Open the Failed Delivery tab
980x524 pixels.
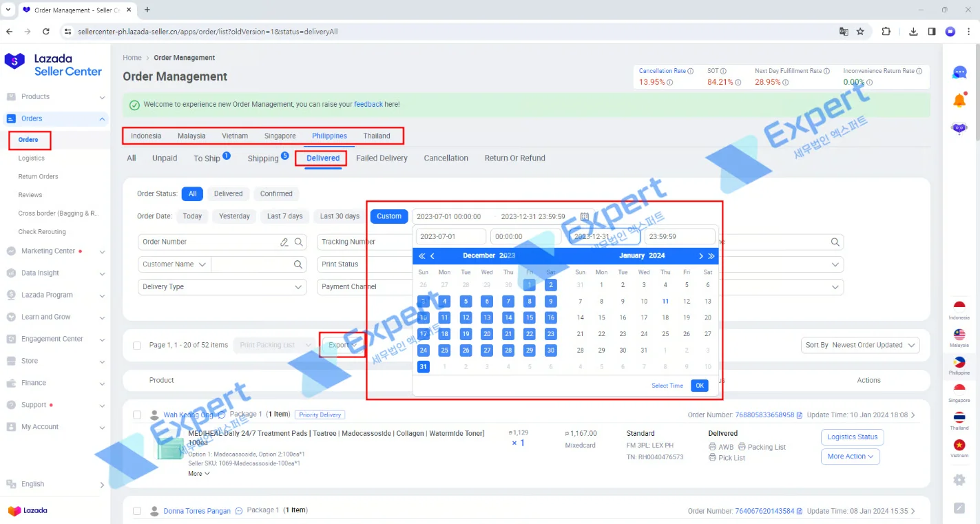382,158
